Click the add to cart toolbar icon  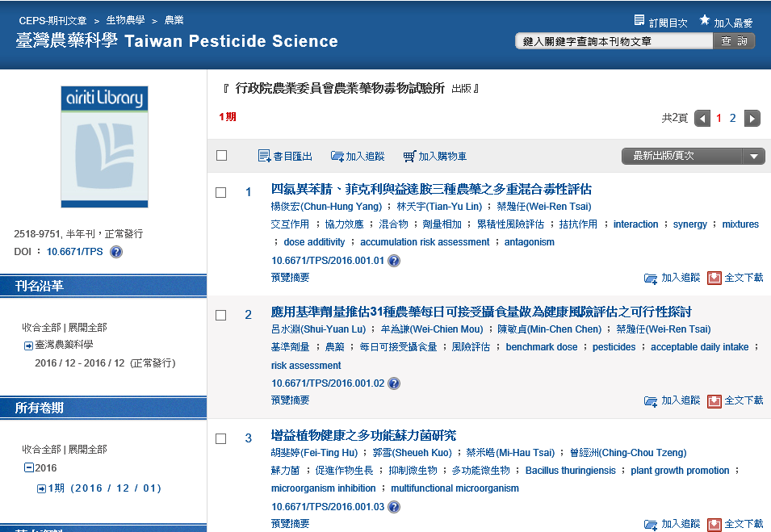(409, 157)
